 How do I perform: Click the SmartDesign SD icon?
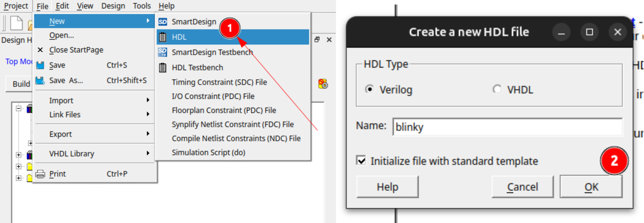pos(163,22)
